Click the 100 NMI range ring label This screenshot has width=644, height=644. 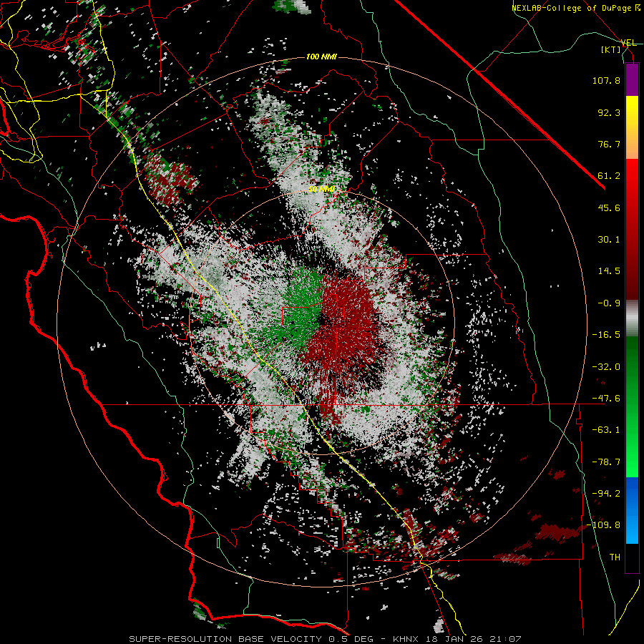pyautogui.click(x=321, y=57)
